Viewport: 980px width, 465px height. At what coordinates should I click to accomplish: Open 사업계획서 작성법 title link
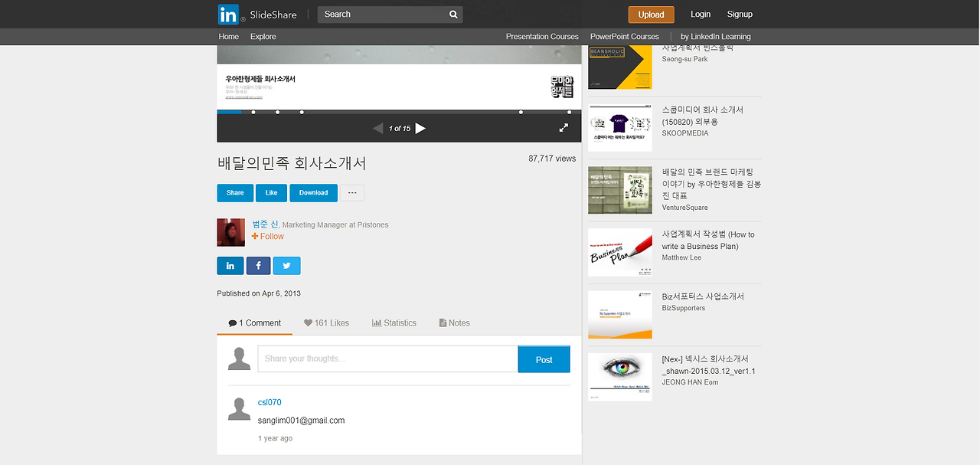pyautogui.click(x=708, y=241)
